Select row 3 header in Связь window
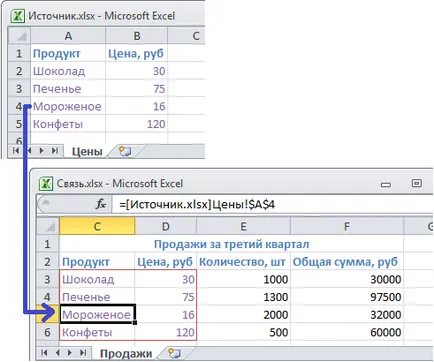This screenshot has height=362, width=434. (x=48, y=279)
